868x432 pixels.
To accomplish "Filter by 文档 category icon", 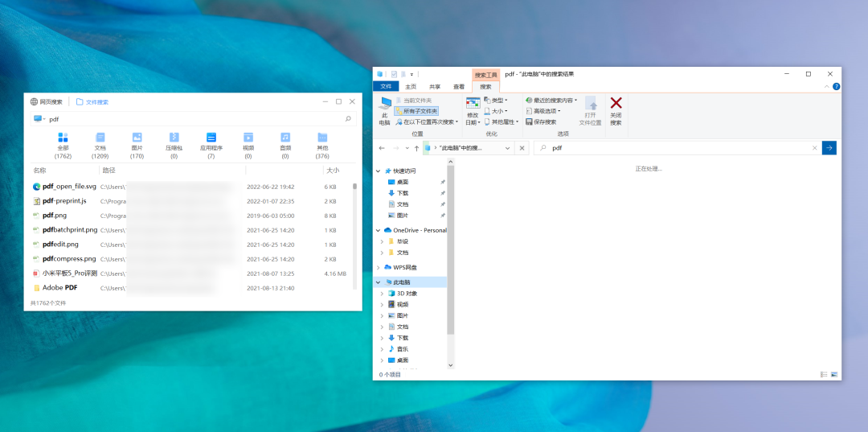I will coord(100,138).
